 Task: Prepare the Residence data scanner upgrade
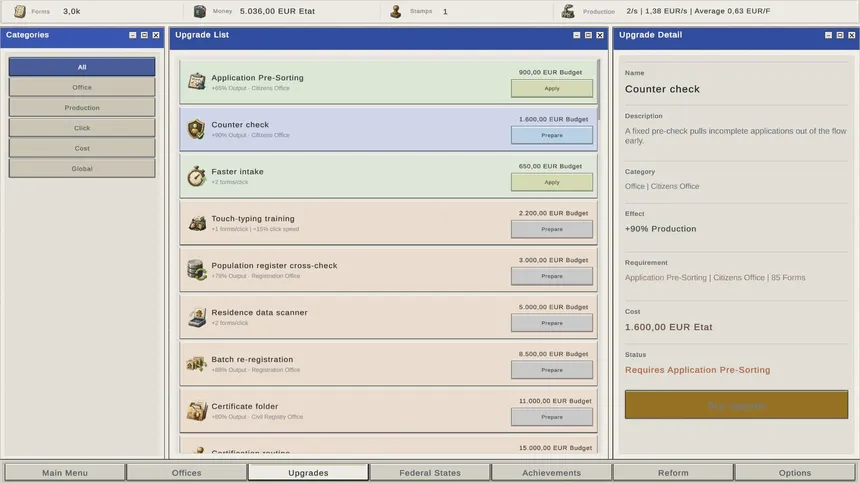[552, 323]
